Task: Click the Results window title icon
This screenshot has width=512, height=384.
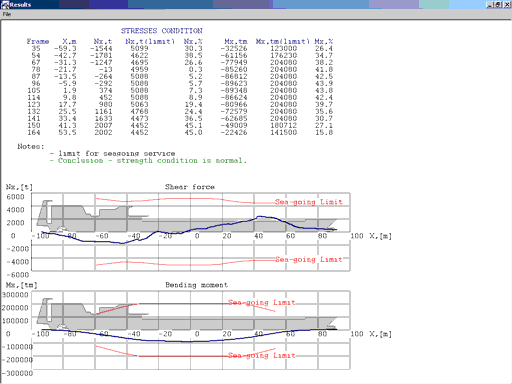Action: point(5,5)
